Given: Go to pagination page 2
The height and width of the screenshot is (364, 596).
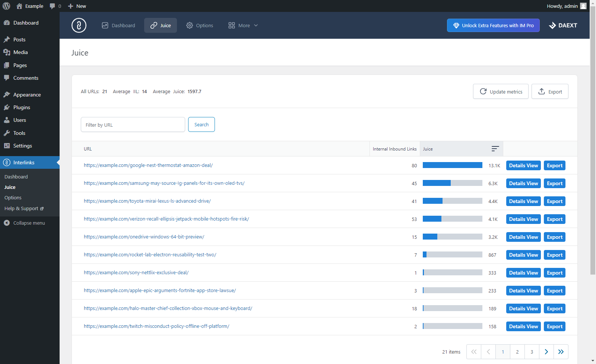Looking at the screenshot, I should click(517, 352).
